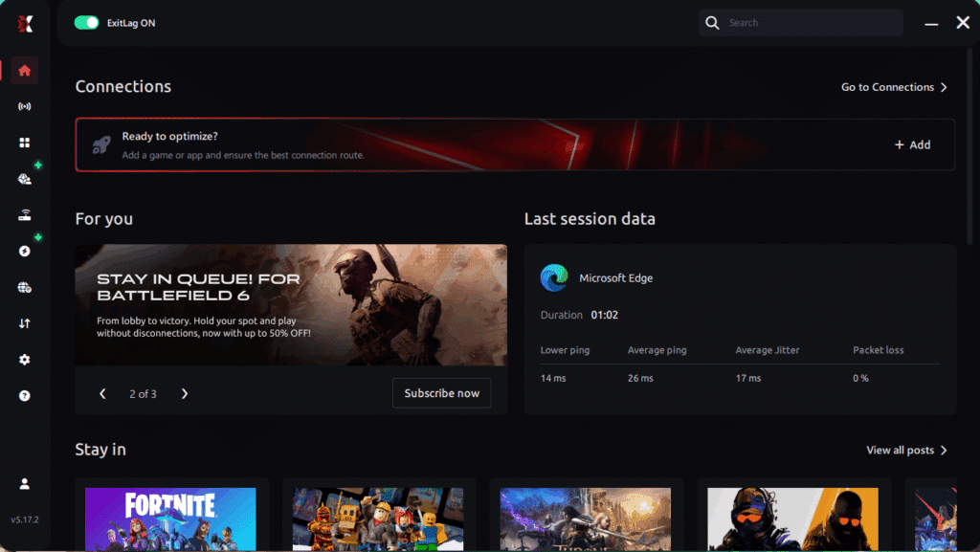Image resolution: width=980 pixels, height=552 pixels.
Task: Click the Microsoft Edge icon in last session
Action: (x=554, y=277)
